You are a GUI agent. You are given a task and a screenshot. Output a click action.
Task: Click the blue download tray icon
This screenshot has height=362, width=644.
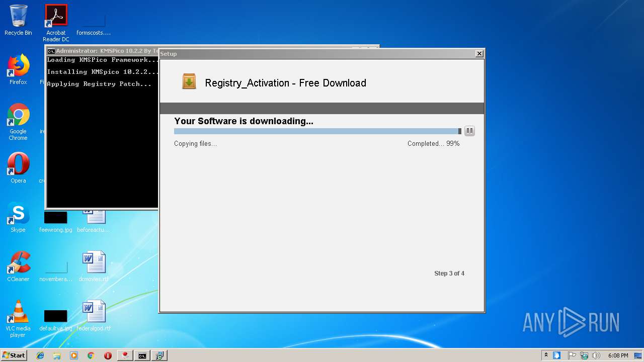pos(556,355)
